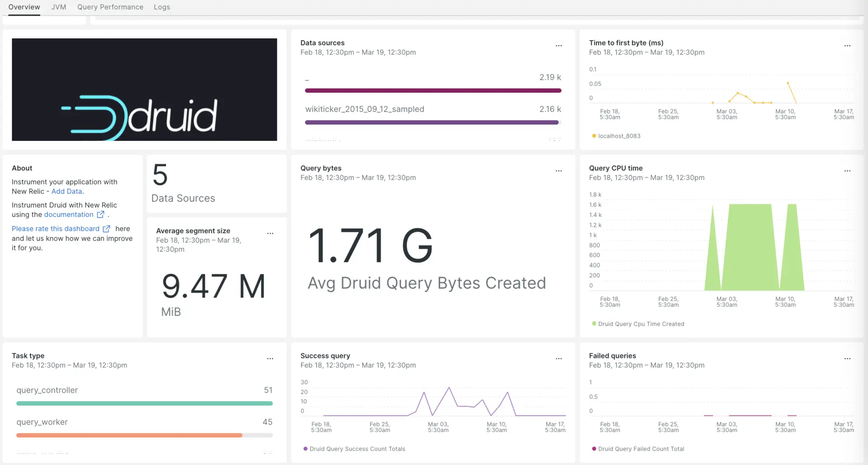Open the Query CPU time options menu
The height and width of the screenshot is (465, 868).
(847, 171)
